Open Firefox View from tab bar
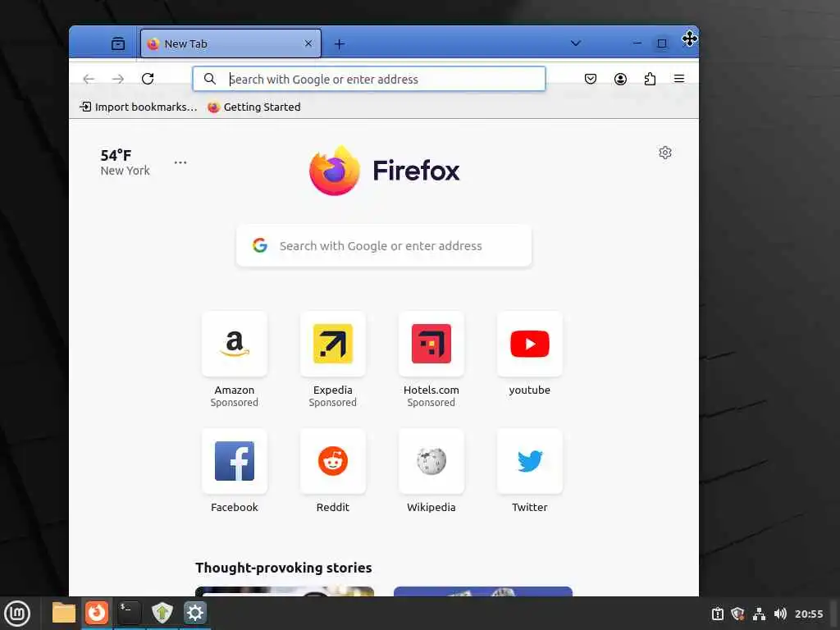Viewport: 840px width, 630px height. (118, 43)
